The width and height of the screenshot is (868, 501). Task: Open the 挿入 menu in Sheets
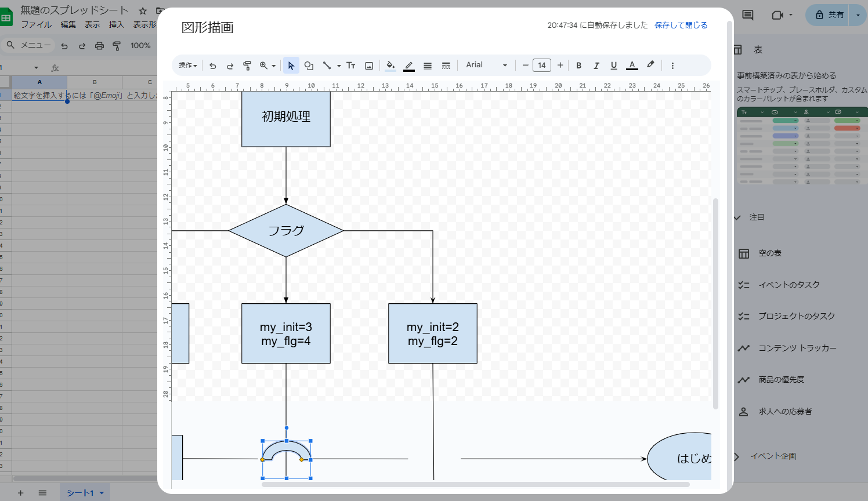pos(117,24)
